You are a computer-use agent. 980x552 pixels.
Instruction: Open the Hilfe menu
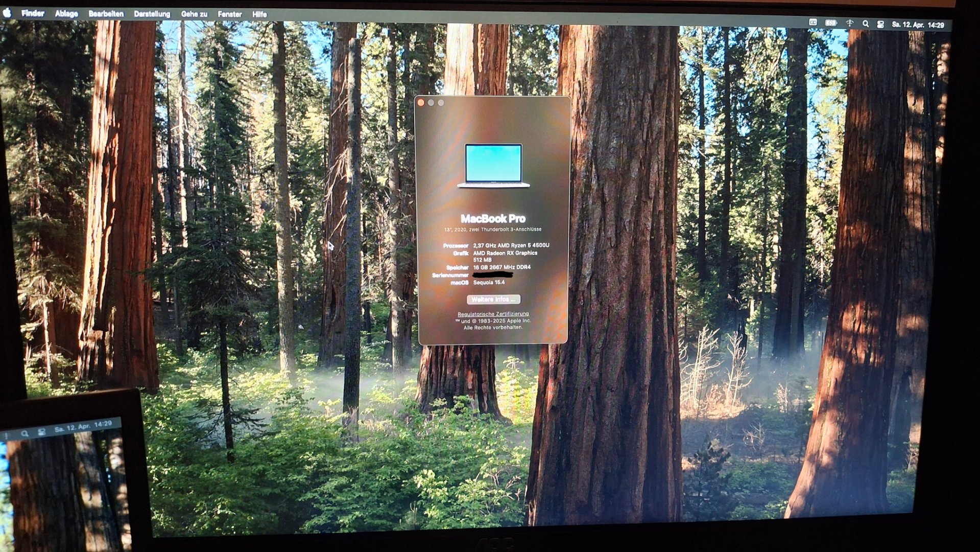(259, 14)
